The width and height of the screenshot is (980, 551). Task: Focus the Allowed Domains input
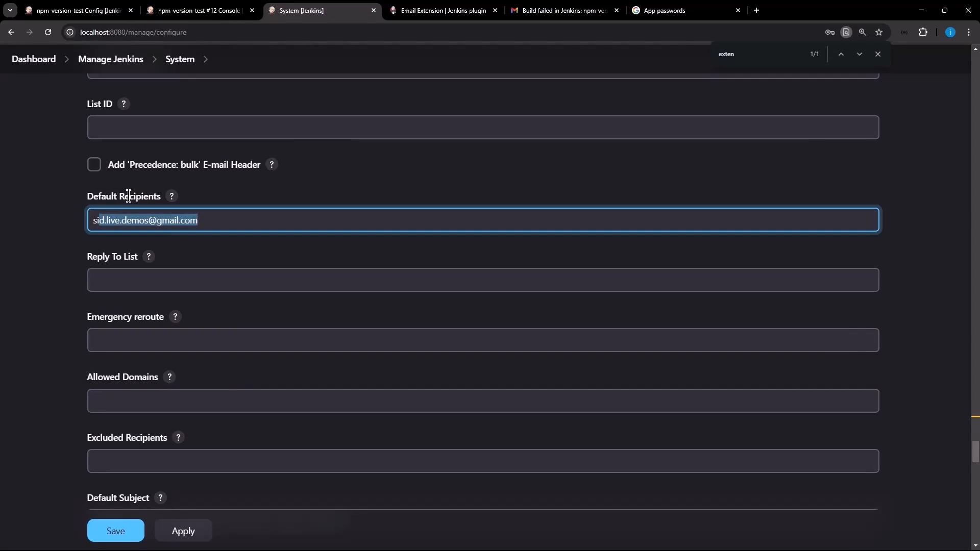483,401
